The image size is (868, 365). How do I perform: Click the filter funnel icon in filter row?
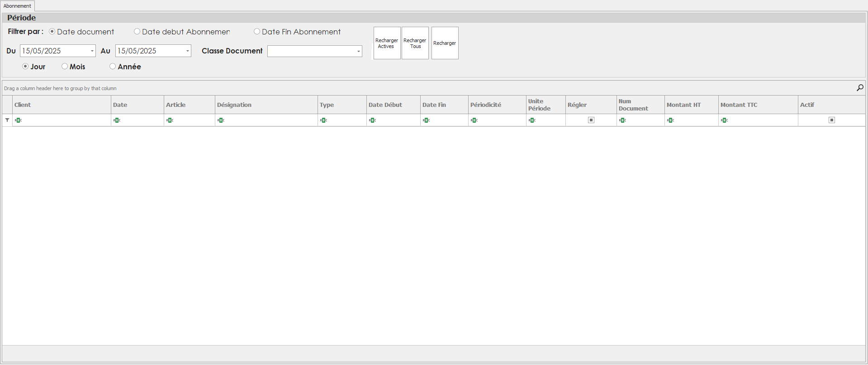(x=7, y=120)
